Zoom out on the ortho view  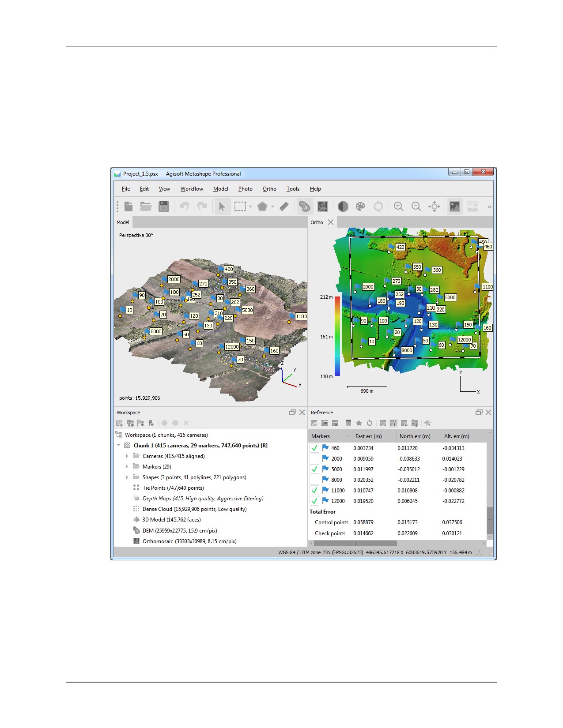coord(416,206)
